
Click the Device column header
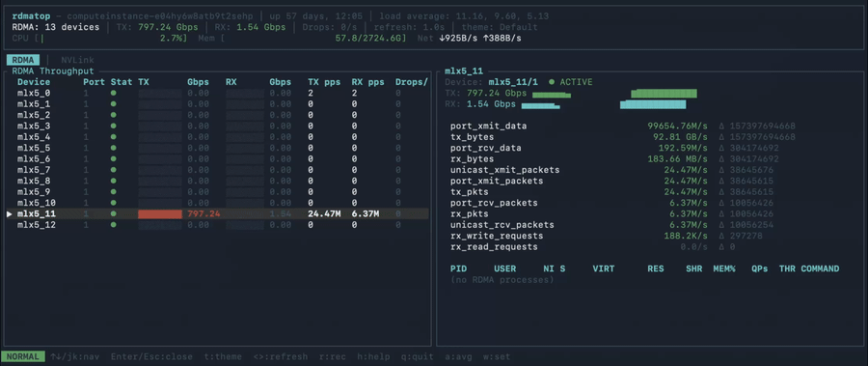(34, 82)
